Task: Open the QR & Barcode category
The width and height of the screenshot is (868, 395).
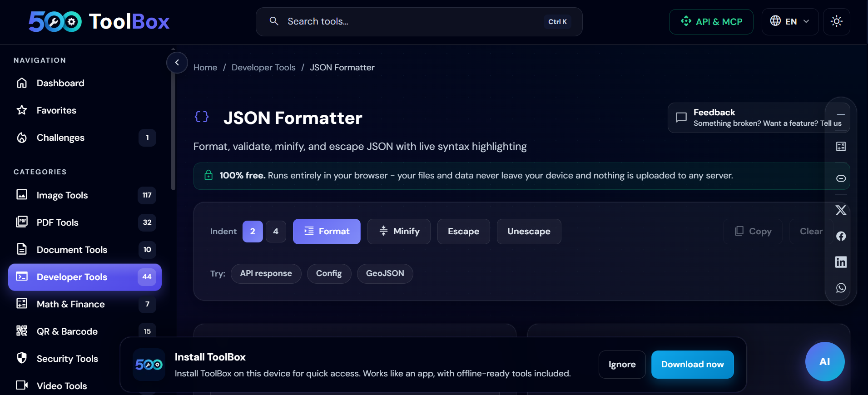Action: tap(85, 331)
